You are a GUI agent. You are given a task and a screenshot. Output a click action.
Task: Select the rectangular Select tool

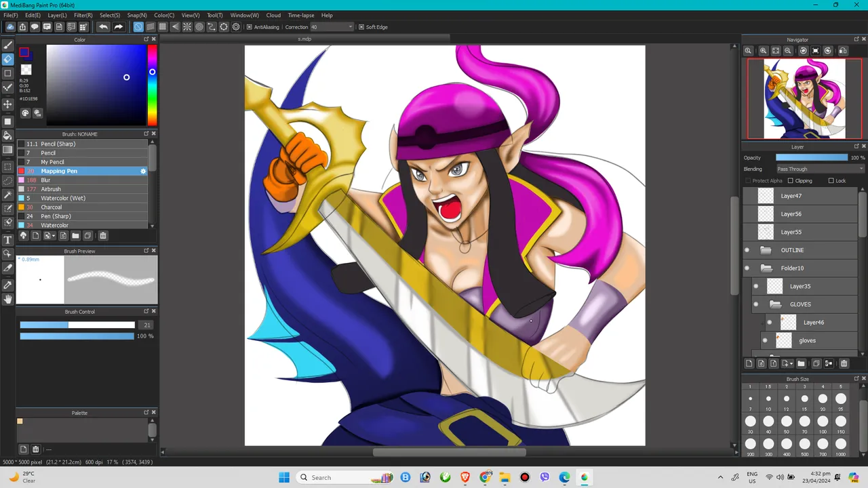click(x=8, y=166)
